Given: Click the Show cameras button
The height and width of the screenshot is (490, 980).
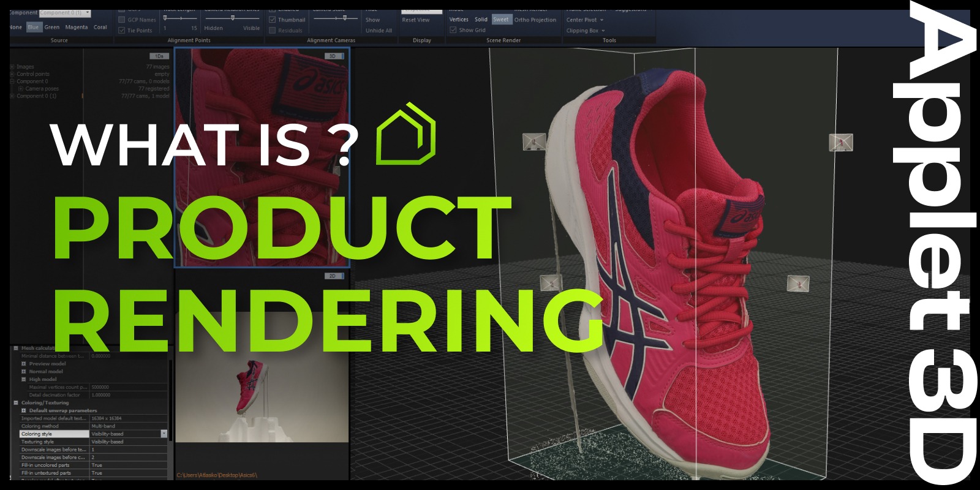Looking at the screenshot, I should 373,20.
